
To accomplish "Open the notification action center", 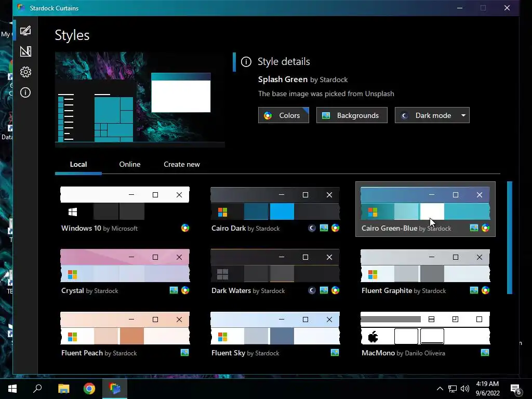I will [515, 390].
